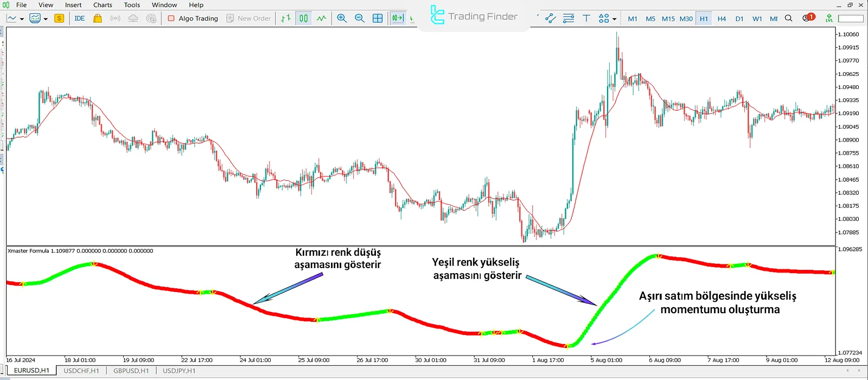The width and height of the screenshot is (868, 380).
Task: Open the market shopping bag icon
Action: 98,18
